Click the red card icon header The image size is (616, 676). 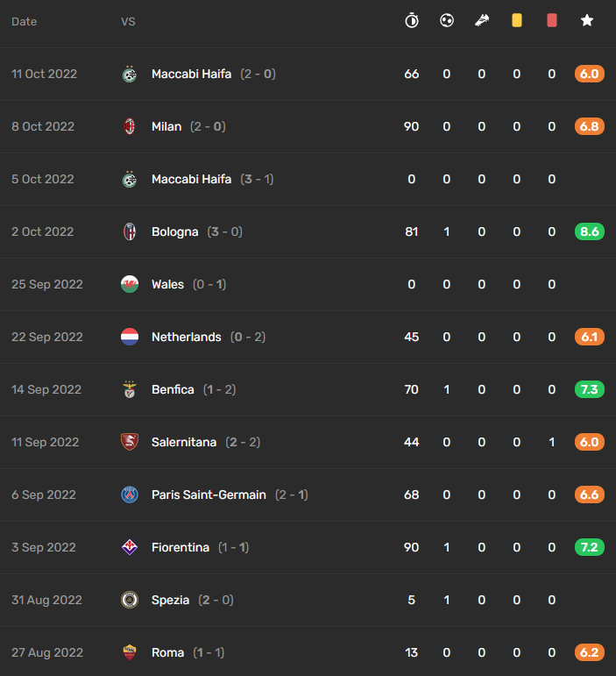[x=552, y=20]
